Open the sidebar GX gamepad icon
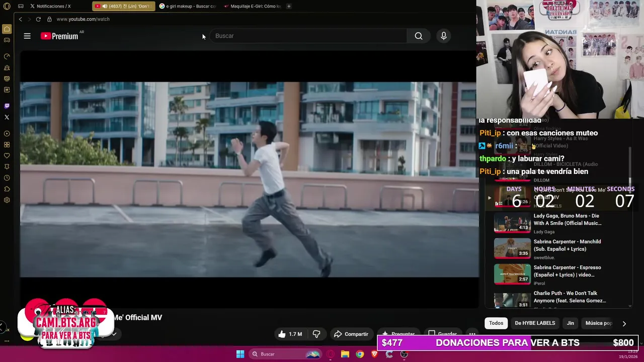644x362 pixels. click(7, 40)
